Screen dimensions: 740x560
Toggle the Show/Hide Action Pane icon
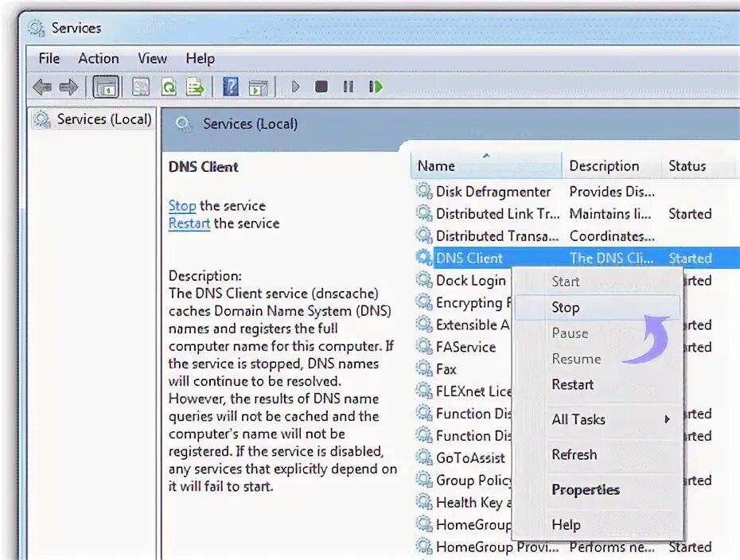coord(258,87)
